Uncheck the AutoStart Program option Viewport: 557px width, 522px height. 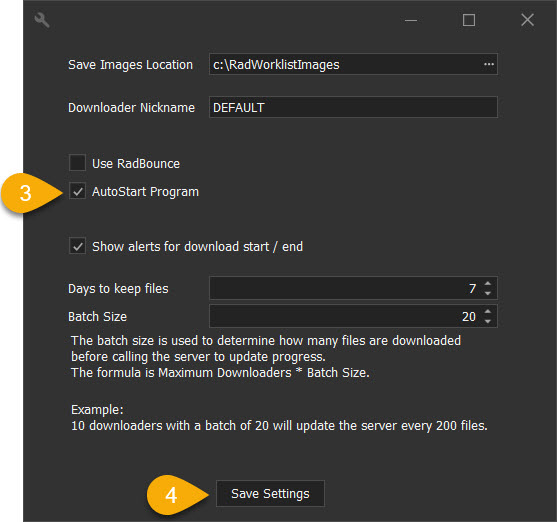coord(77,191)
